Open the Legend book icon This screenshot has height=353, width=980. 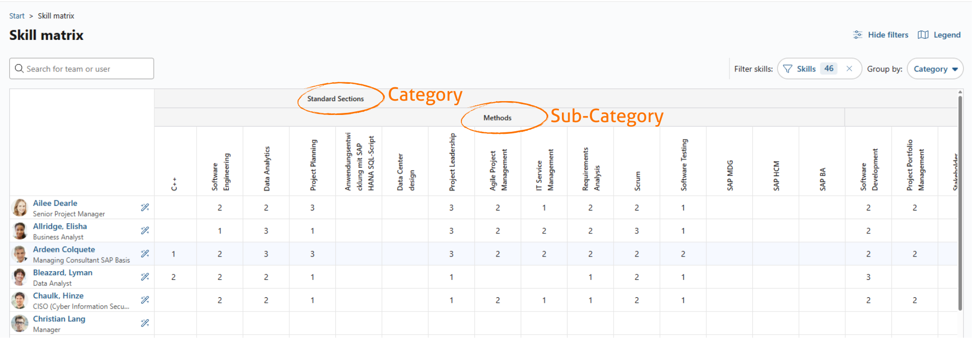coord(923,35)
